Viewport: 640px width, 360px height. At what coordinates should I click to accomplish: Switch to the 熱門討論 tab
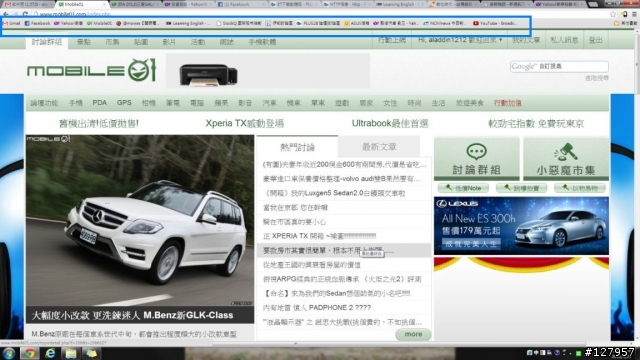tap(298, 147)
